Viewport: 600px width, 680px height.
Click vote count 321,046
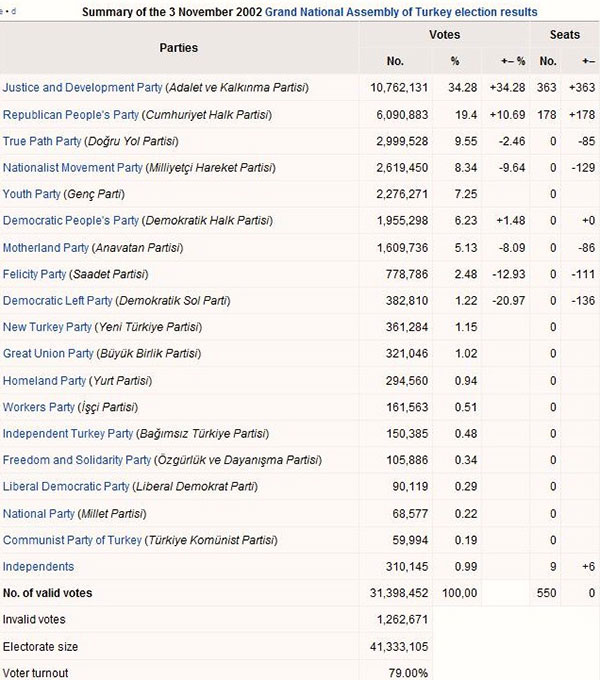point(407,353)
